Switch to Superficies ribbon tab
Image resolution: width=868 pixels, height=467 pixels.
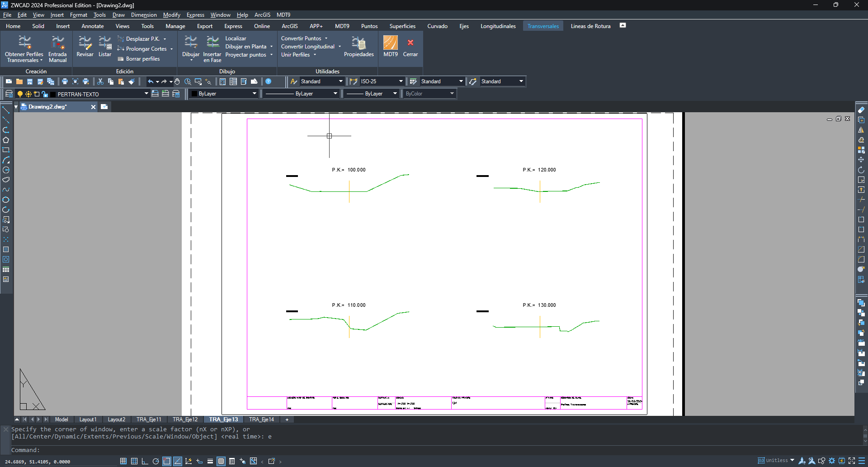point(402,26)
